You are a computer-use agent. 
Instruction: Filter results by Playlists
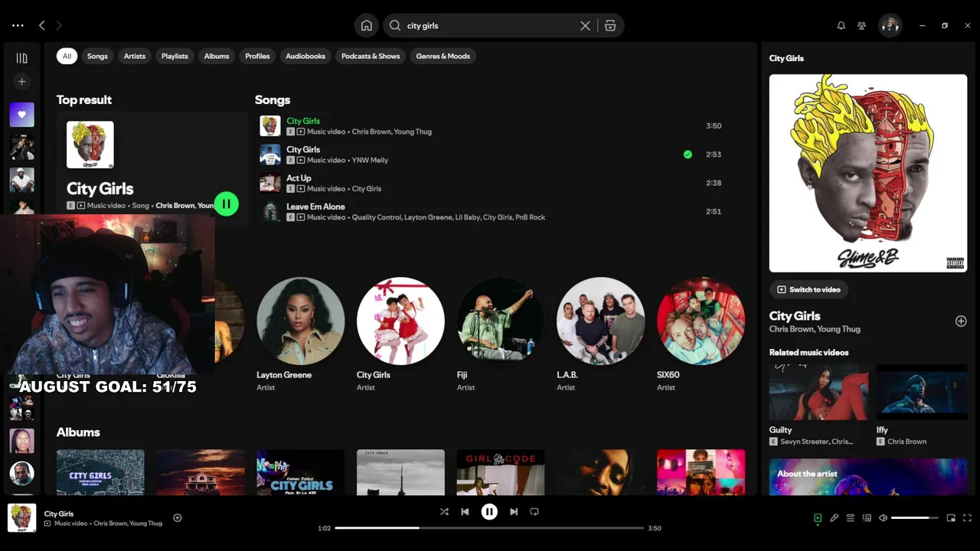click(175, 56)
